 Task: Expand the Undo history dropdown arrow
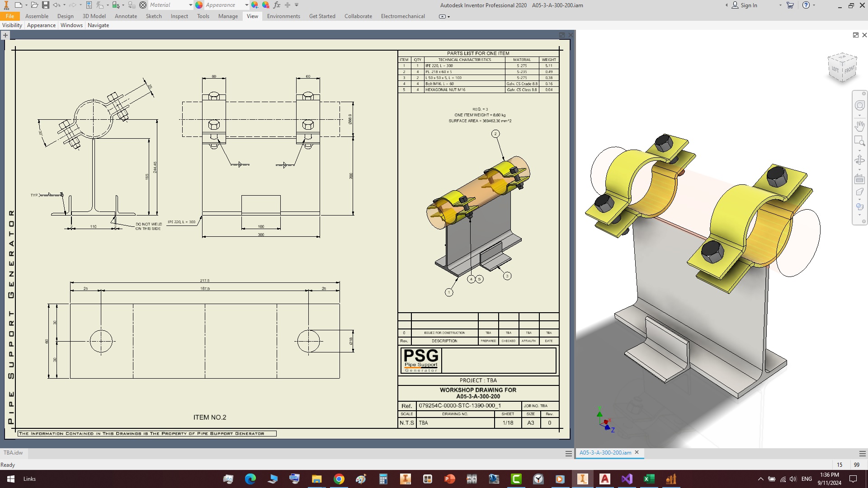pos(64,5)
